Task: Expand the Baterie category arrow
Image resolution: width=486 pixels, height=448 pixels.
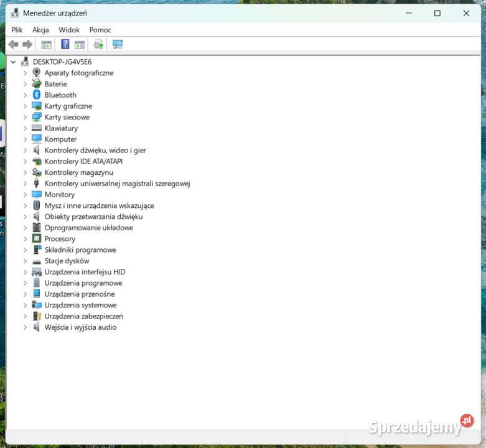Action: tap(25, 84)
